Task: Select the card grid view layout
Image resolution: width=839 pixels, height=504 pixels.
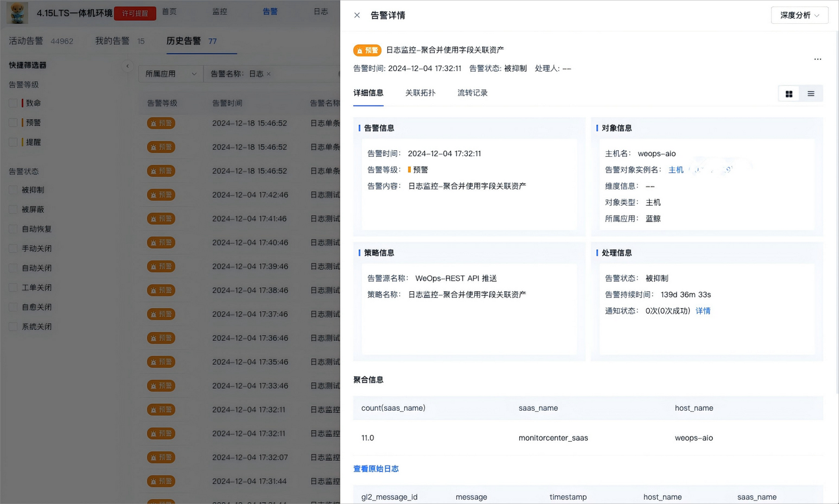Action: [788, 93]
